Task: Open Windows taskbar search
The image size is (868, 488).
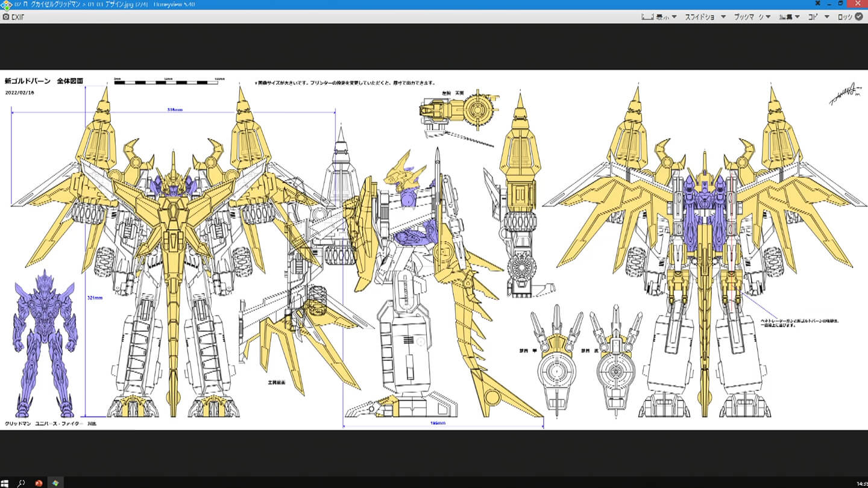Action: coord(21,483)
